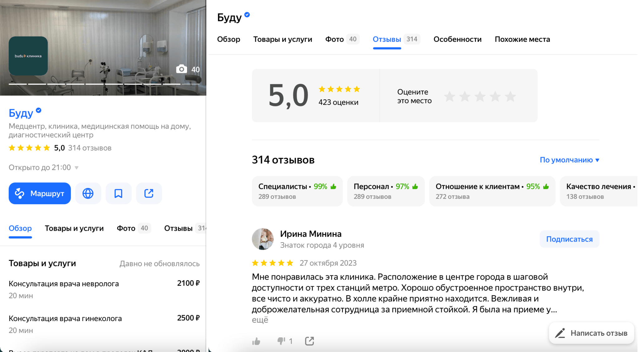Click the share icon next to bookmark
This screenshot has width=644, height=352.
point(149,193)
